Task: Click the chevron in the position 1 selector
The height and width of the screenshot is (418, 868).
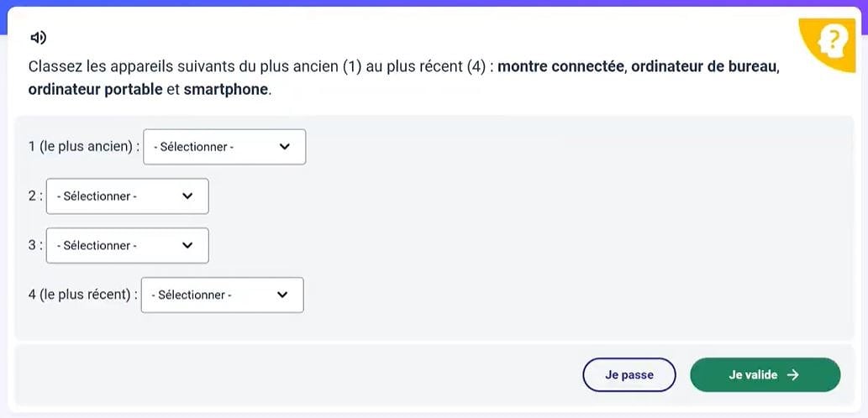Action: pyautogui.click(x=284, y=147)
